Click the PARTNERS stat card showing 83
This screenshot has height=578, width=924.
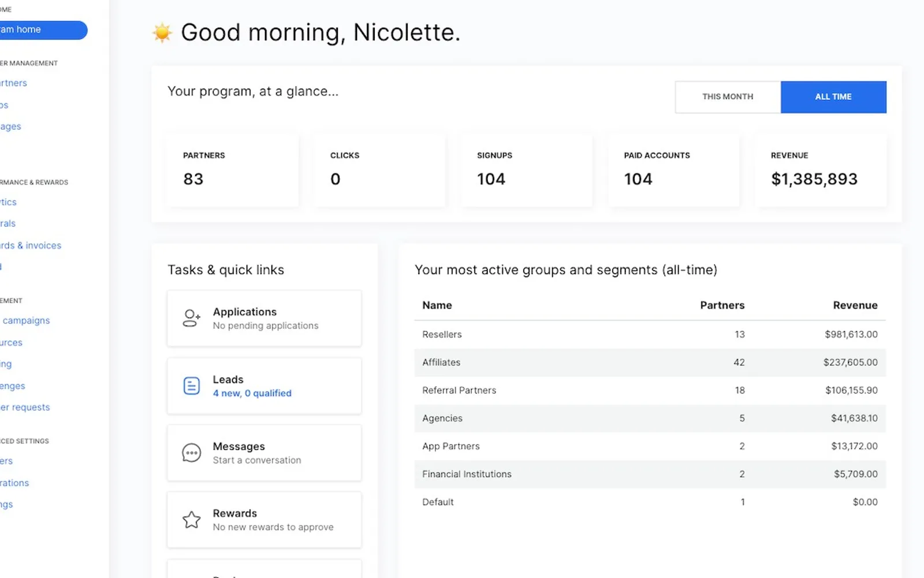point(232,170)
